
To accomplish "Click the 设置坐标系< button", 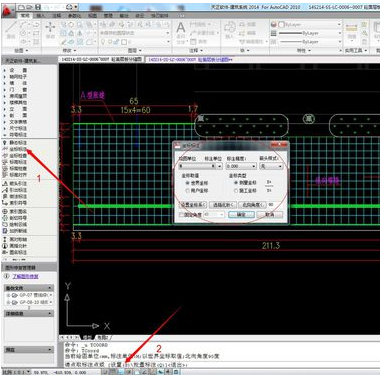I will pos(194,205).
